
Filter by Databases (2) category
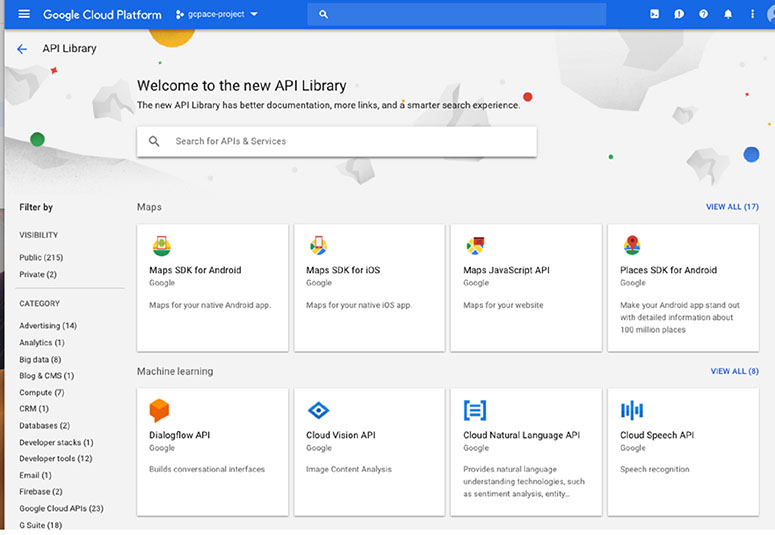pyautogui.click(x=44, y=425)
